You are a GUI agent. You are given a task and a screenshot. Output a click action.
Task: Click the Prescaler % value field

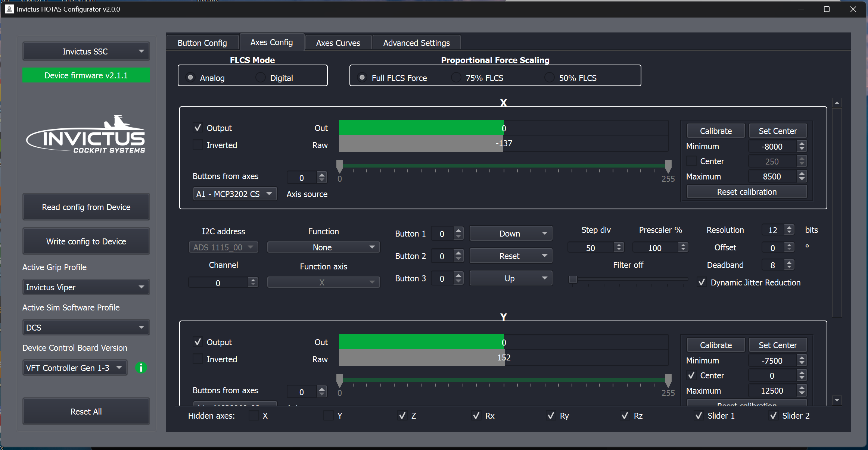(x=655, y=248)
